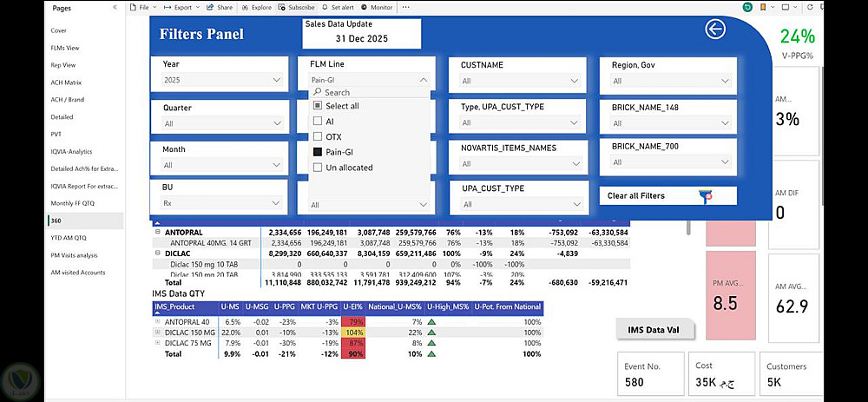Click Set alert bell button
This screenshot has height=402, width=868.
[x=338, y=7]
